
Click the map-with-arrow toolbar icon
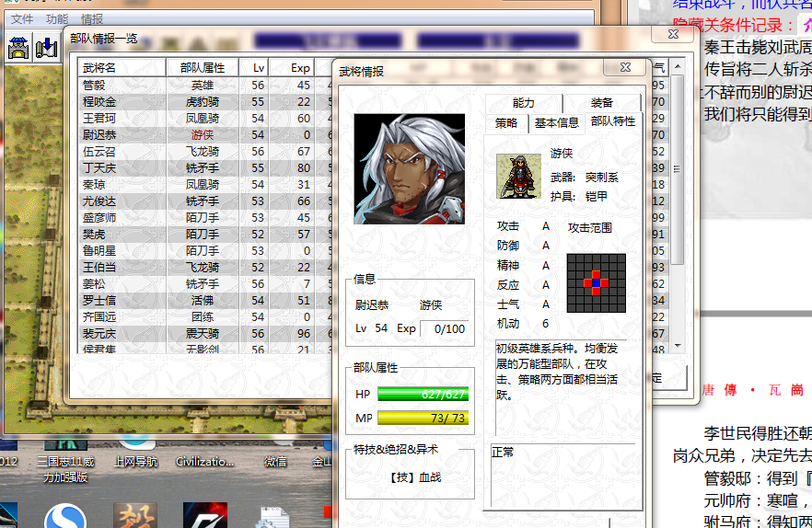click(x=47, y=48)
